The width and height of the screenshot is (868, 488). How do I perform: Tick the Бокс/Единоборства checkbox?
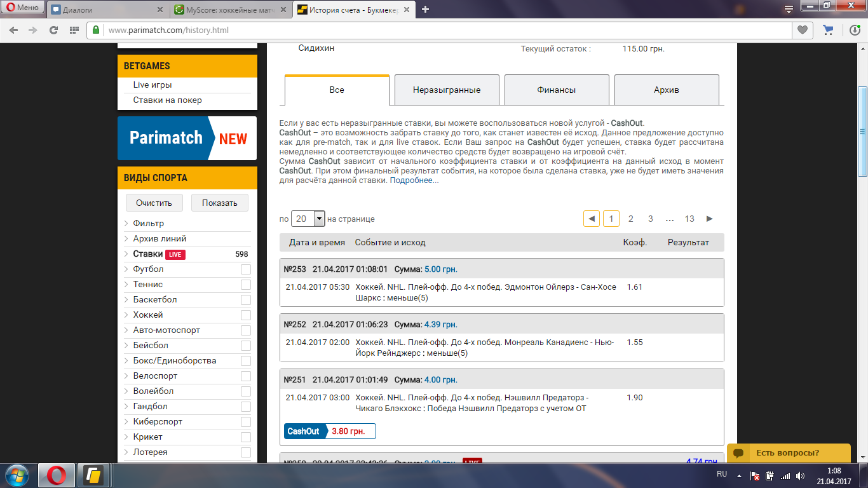click(x=246, y=361)
